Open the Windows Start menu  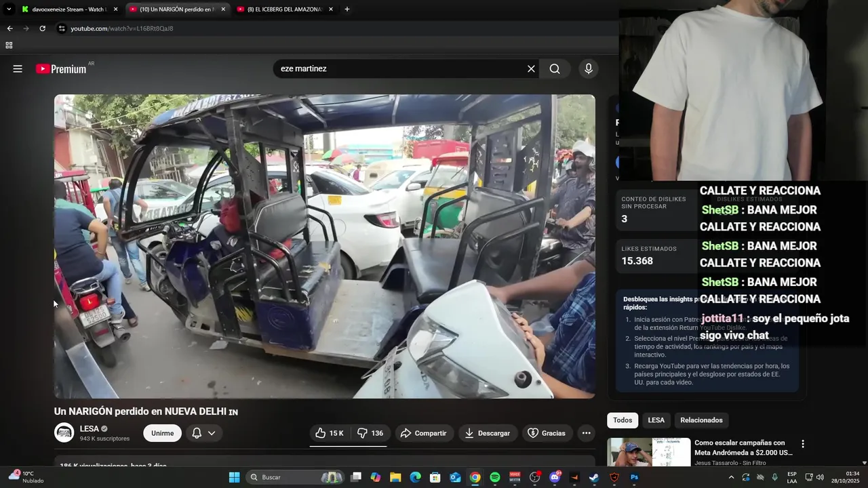[x=234, y=477]
